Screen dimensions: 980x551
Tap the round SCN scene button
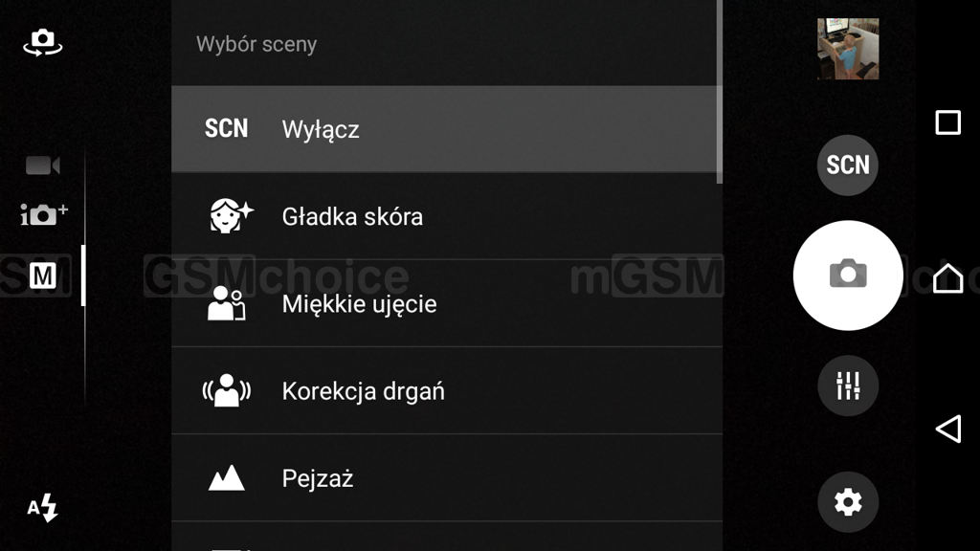[848, 165]
